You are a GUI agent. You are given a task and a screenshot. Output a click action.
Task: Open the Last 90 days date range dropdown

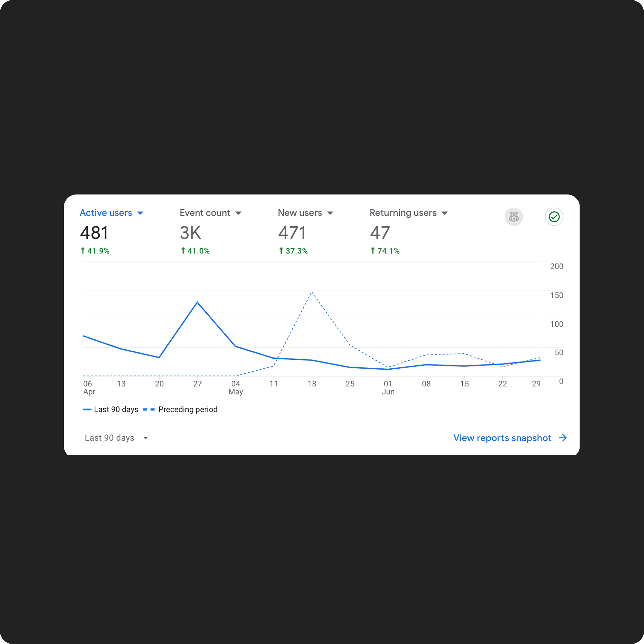[116, 438]
